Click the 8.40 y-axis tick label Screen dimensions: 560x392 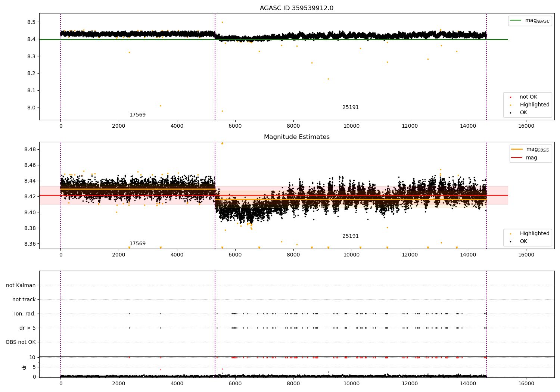point(30,212)
